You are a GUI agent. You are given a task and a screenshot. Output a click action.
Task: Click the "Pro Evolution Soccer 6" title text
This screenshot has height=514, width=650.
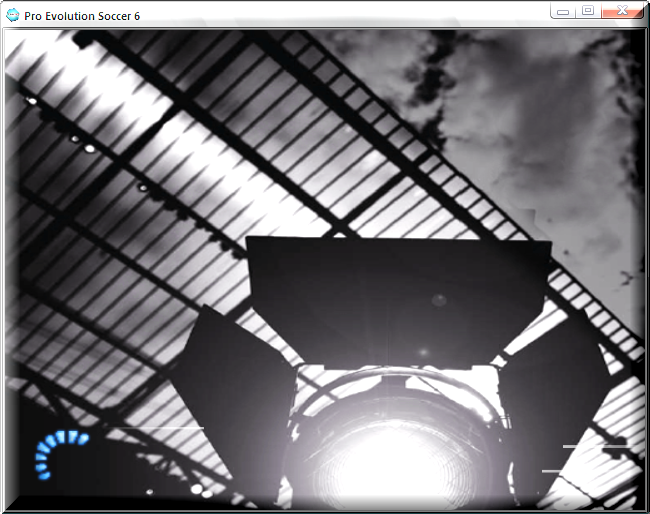click(82, 16)
